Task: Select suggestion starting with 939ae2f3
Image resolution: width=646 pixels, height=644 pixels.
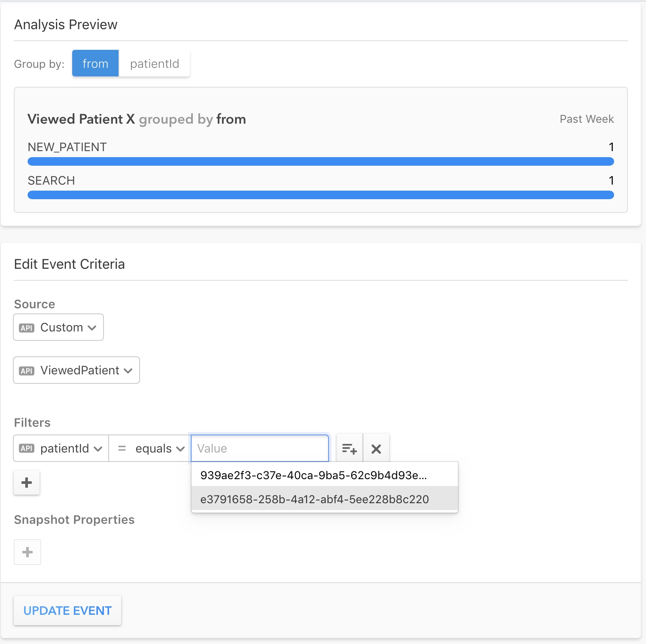Action: click(314, 475)
